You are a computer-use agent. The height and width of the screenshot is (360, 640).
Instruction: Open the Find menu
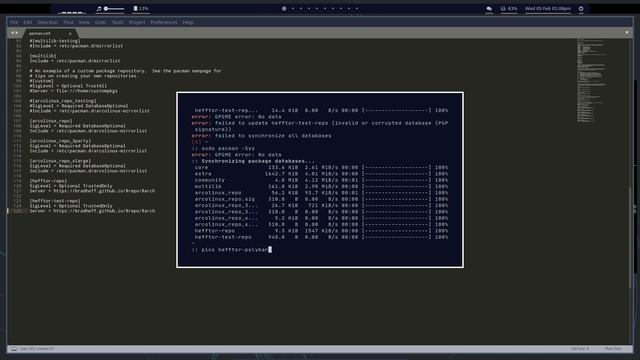tap(68, 22)
